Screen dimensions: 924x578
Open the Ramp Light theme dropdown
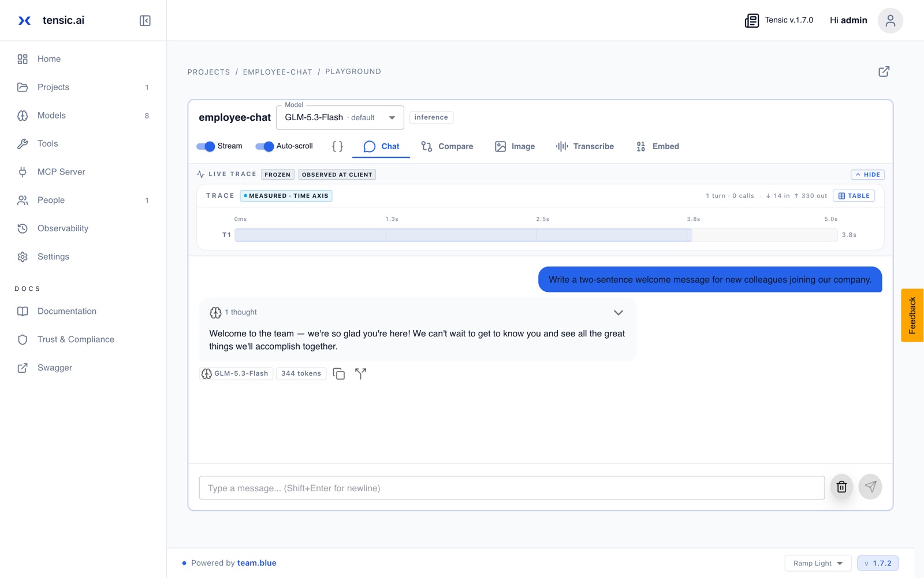818,564
